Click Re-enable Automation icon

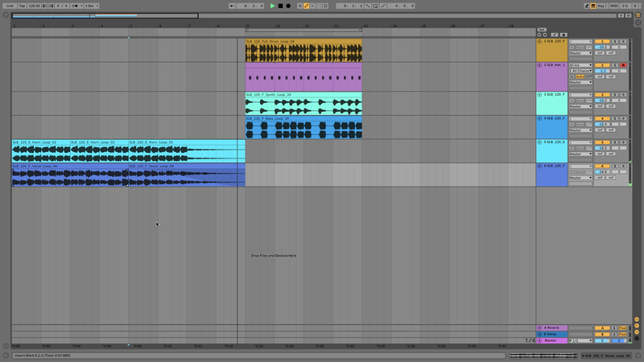pyautogui.click(x=312, y=6)
